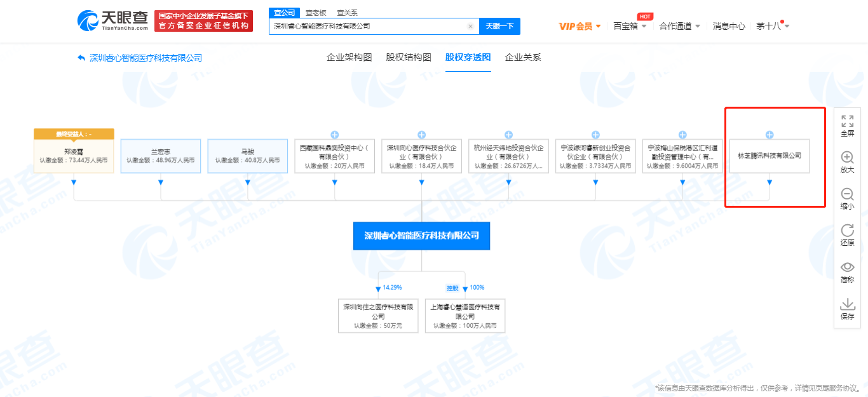Screen dimensions: 868x397
Task: Open the VIP会员 dropdown
Action: 580,26
